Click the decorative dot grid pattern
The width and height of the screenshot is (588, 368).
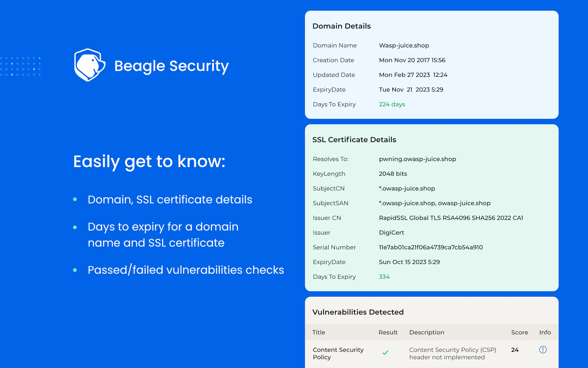20,66
